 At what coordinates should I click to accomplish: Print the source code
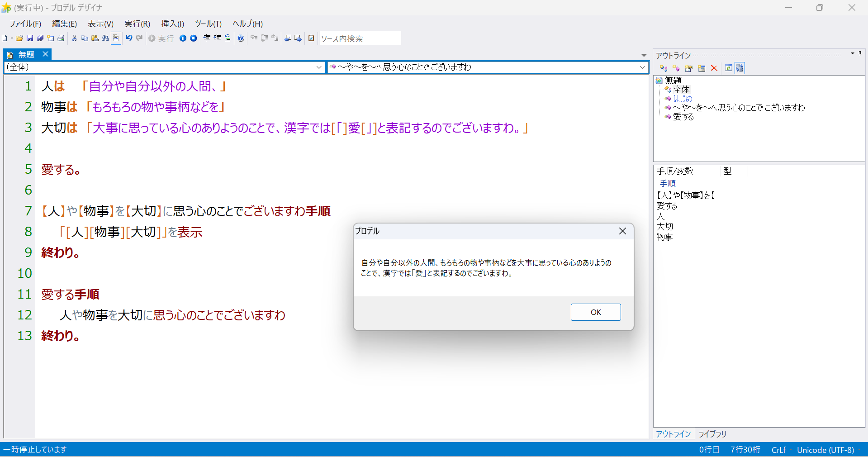[x=61, y=38]
